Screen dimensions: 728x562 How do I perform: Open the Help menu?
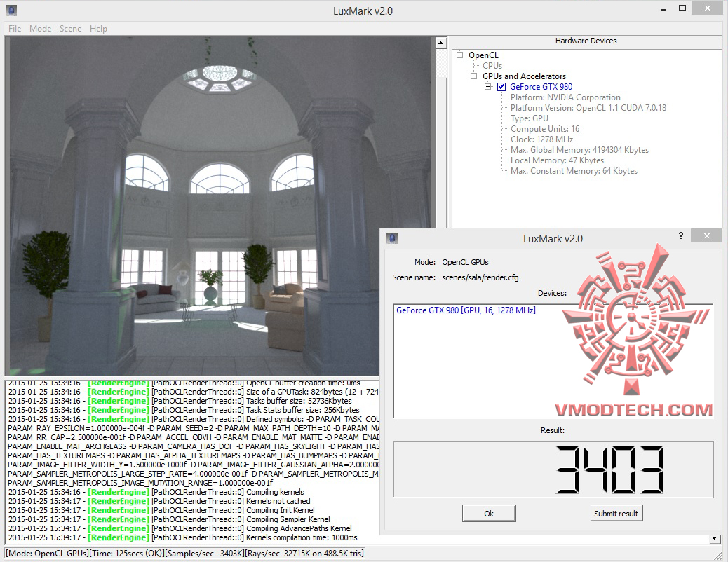(x=98, y=28)
